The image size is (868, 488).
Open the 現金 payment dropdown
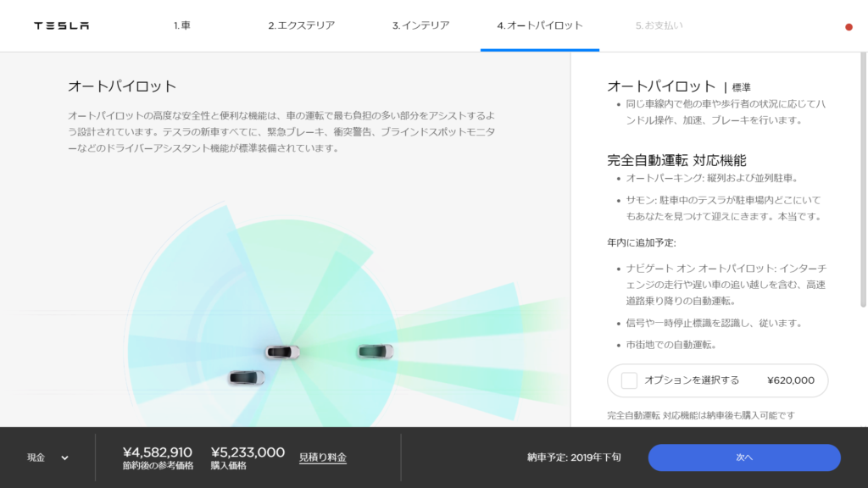(48, 457)
